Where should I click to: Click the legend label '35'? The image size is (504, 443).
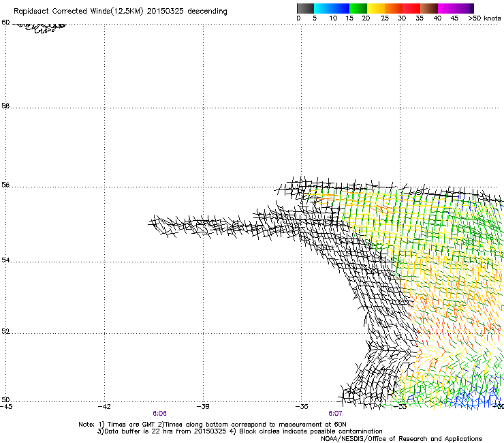420,18
